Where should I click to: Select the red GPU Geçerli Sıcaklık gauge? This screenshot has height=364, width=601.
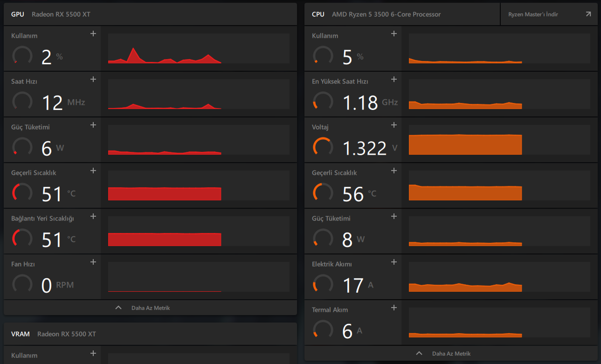22,192
